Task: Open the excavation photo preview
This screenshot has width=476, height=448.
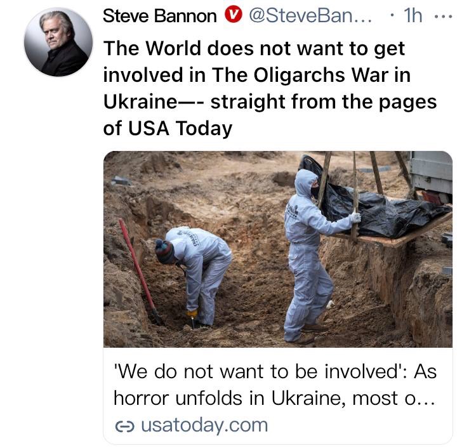Action: tap(278, 249)
